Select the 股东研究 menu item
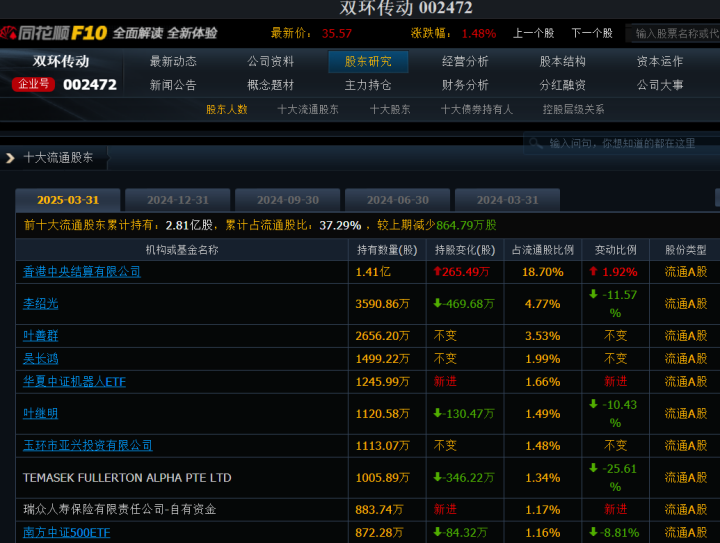 coord(368,62)
